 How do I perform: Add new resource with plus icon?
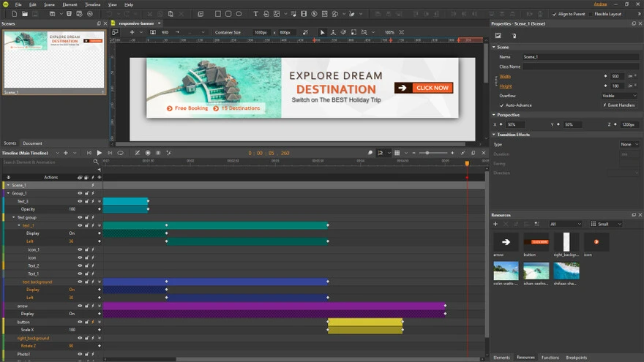(495, 224)
